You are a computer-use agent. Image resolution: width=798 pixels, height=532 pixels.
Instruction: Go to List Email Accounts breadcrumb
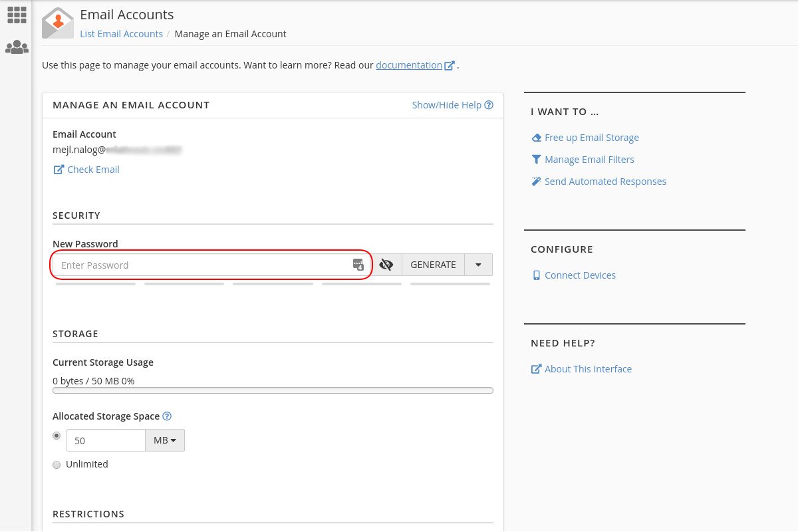pyautogui.click(x=121, y=34)
